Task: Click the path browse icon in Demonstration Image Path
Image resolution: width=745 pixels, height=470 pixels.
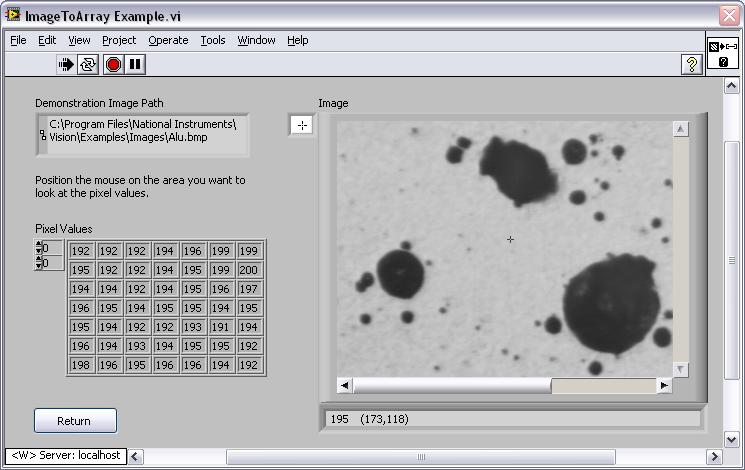Action: click(43, 135)
